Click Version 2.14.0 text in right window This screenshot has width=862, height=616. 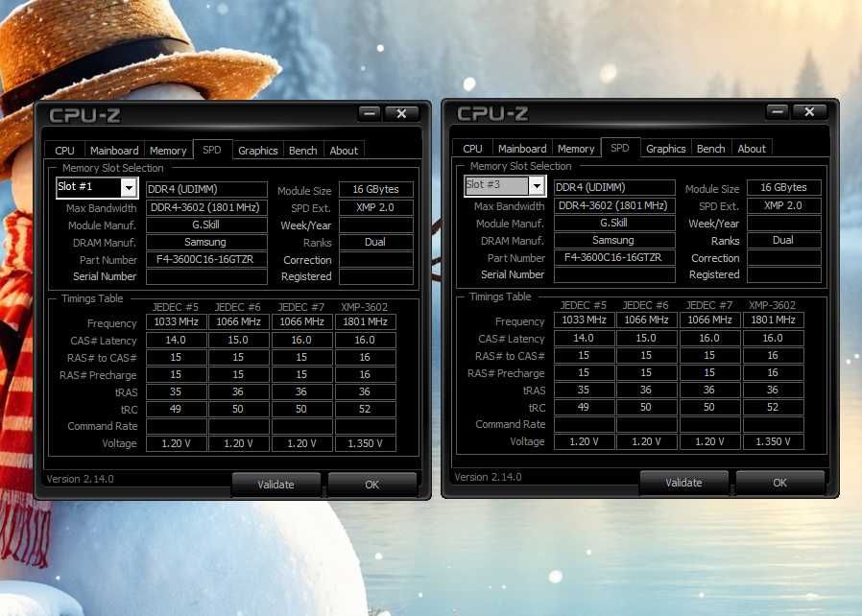click(488, 477)
